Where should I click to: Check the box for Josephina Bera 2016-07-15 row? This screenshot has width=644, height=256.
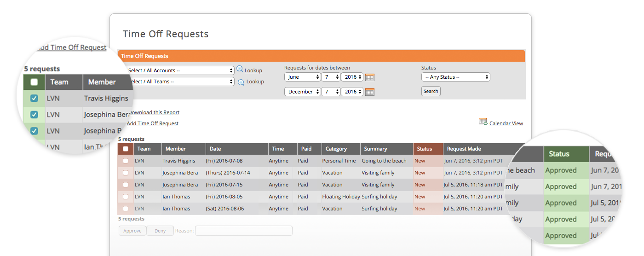(126, 185)
